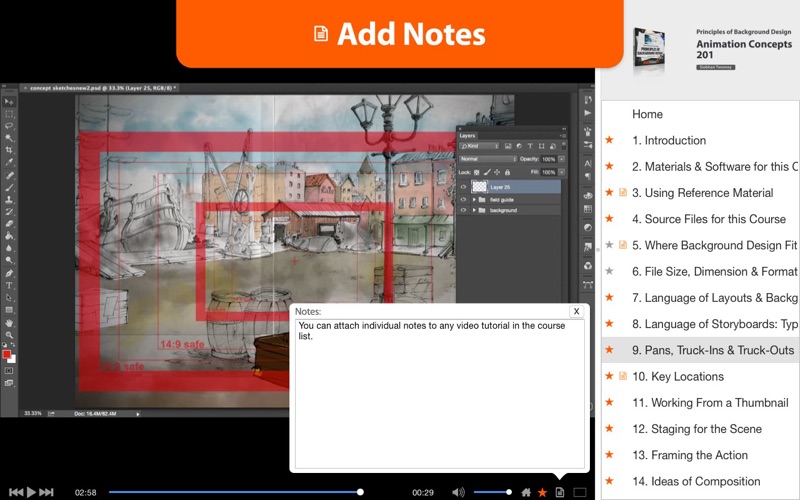Viewport: 800px width, 500px height.
Task: Hide the field guide group eye icon
Action: (x=463, y=199)
